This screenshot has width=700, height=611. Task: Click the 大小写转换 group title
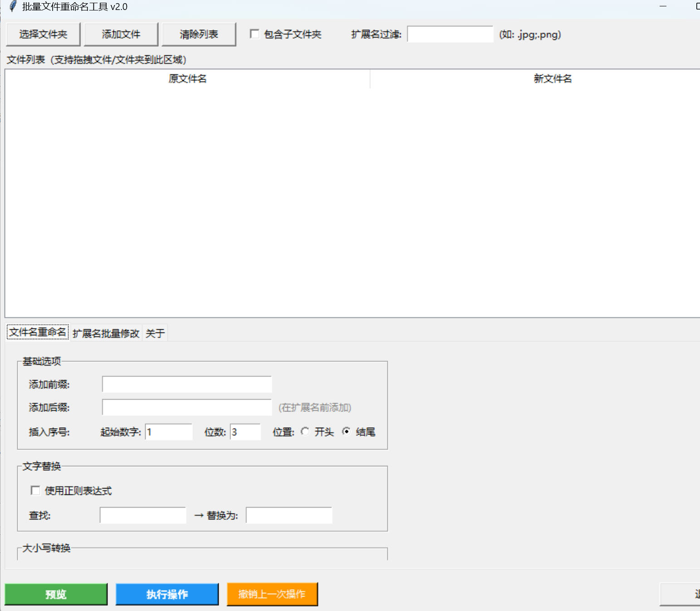(46, 548)
